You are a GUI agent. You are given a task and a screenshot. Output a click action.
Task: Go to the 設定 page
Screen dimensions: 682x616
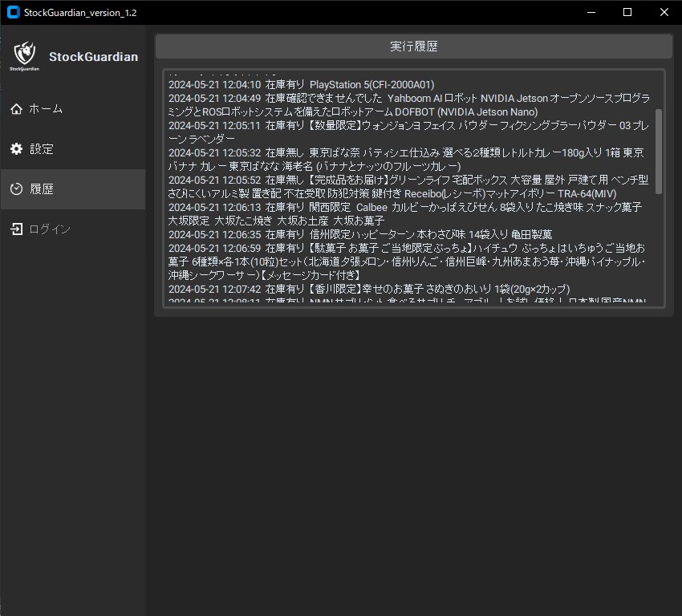point(73,148)
